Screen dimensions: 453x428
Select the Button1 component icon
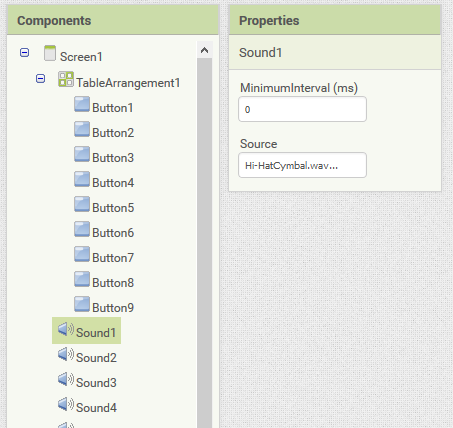(x=82, y=104)
